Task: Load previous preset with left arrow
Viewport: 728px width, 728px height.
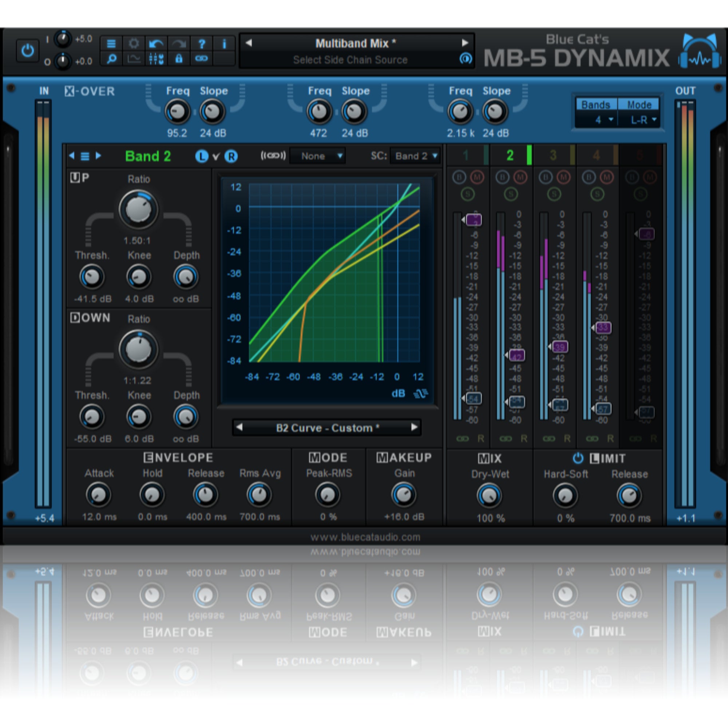Action: 249,43
